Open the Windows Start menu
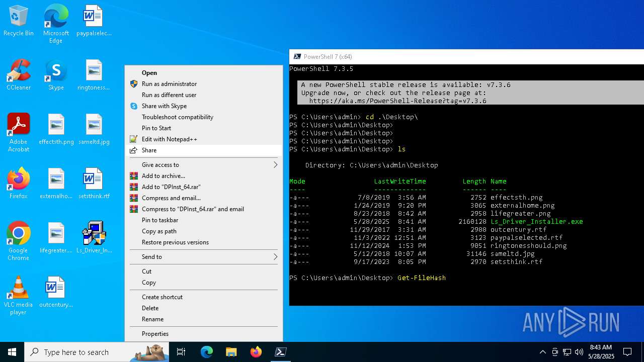This screenshot has width=644, height=362. [x=12, y=352]
